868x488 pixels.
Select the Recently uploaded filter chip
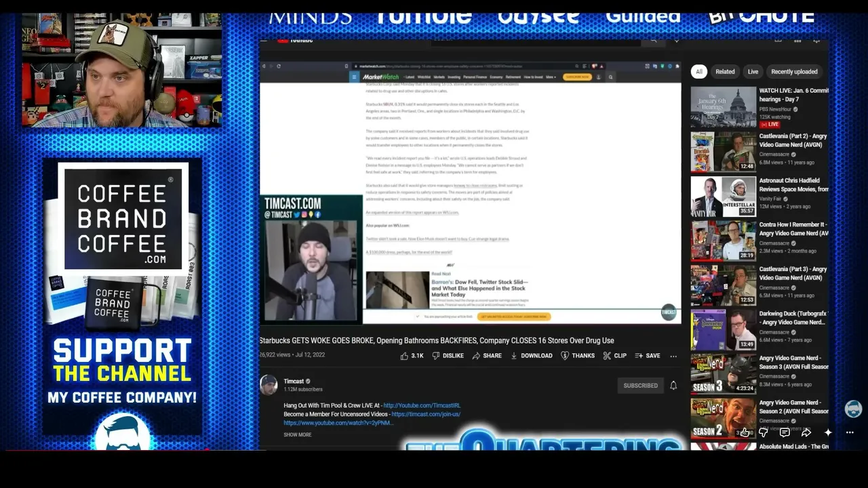(794, 71)
